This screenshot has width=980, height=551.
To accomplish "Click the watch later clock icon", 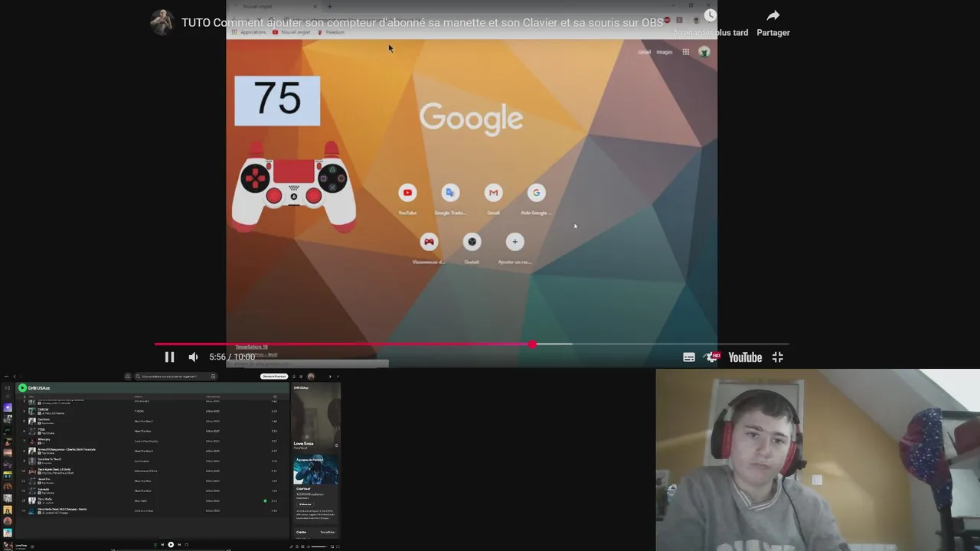I will coord(710,15).
